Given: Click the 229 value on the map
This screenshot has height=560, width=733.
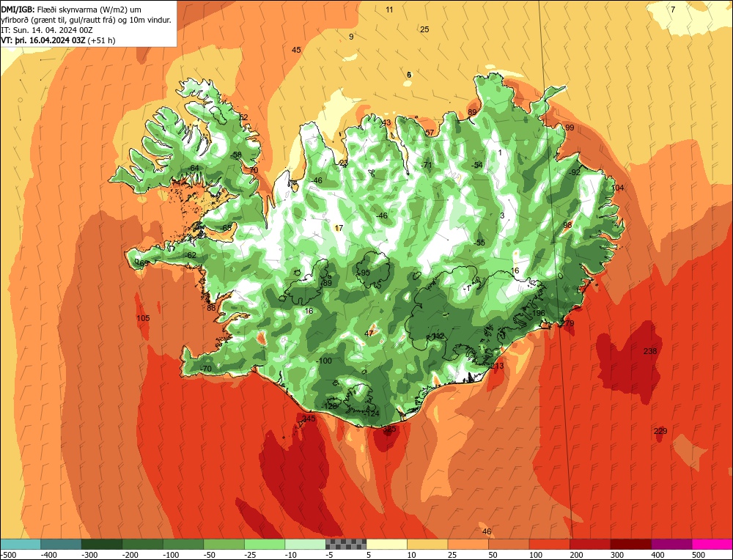Looking at the screenshot, I should 660,431.
